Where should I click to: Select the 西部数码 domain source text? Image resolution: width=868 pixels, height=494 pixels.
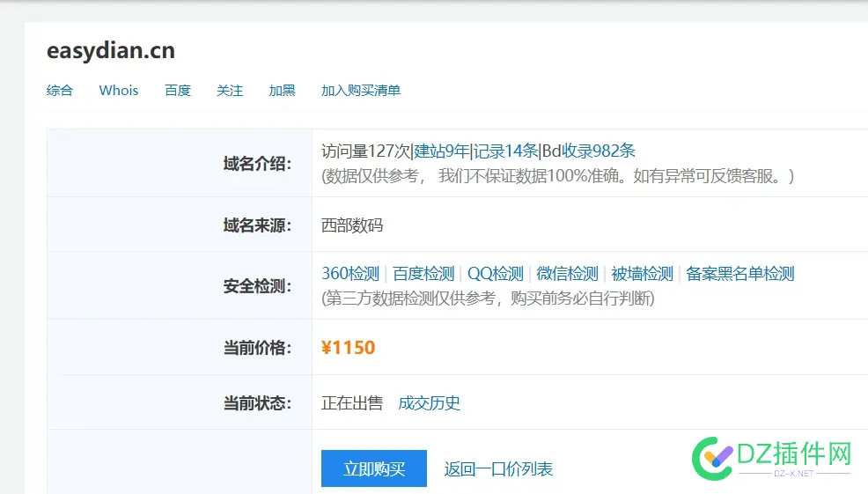(x=352, y=225)
